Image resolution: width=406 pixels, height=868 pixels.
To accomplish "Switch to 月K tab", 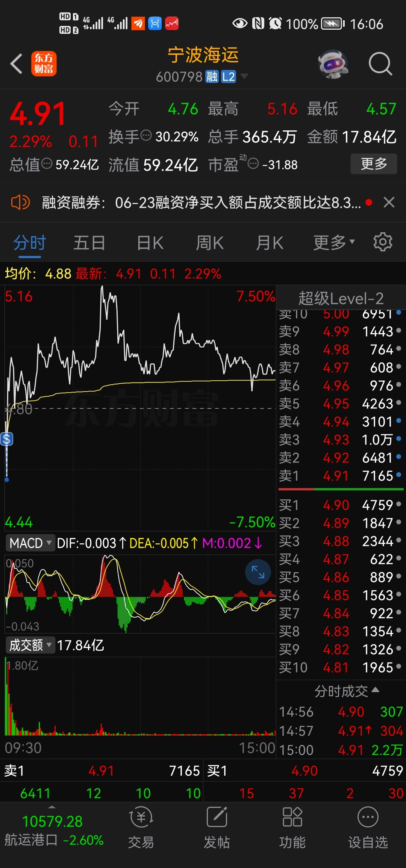I will pyautogui.click(x=270, y=242).
